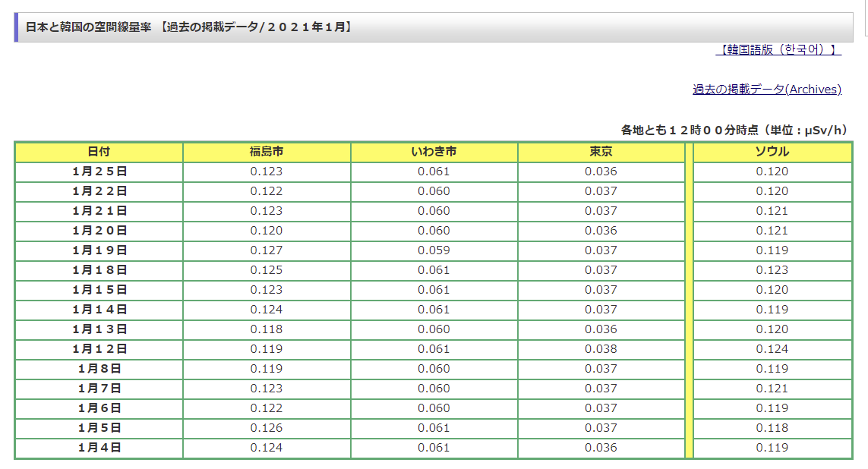Select the いわき市 column header
868x469 pixels.
434,152
